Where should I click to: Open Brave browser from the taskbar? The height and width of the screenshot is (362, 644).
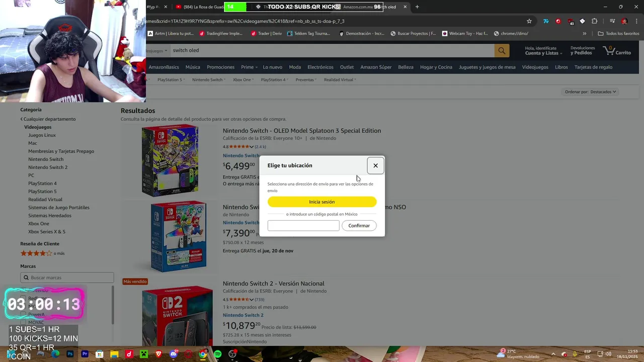click(x=158, y=354)
